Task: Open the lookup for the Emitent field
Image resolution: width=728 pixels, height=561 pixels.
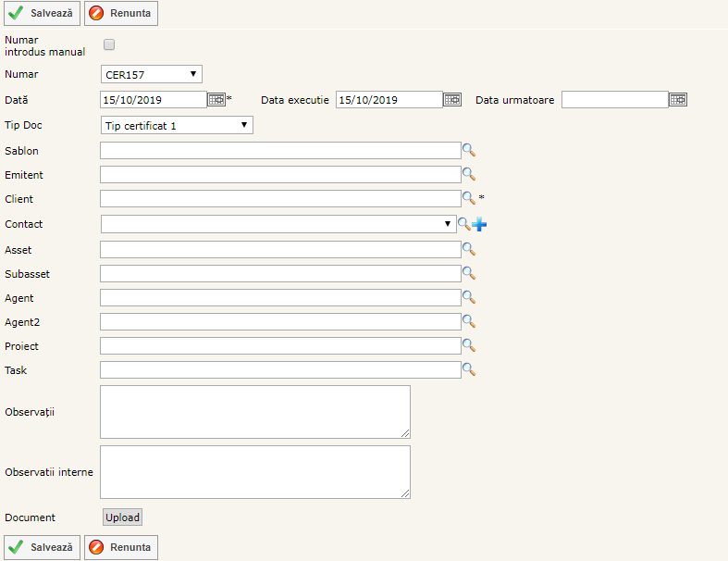Action: coord(468,174)
